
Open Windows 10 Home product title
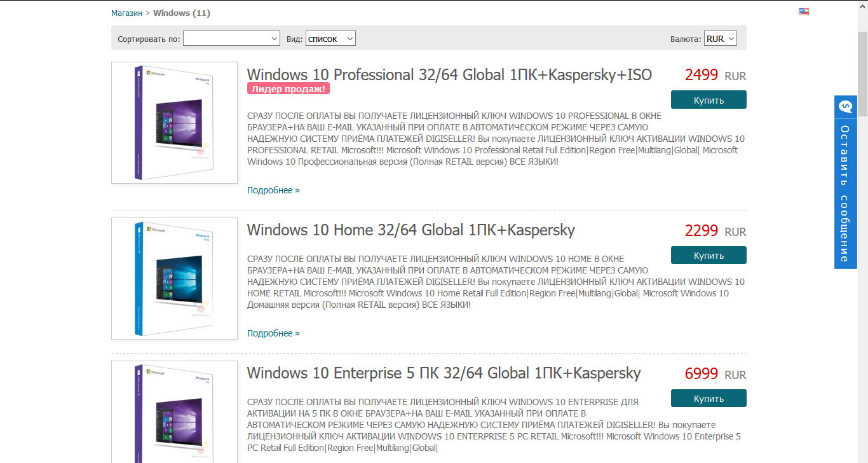point(410,230)
